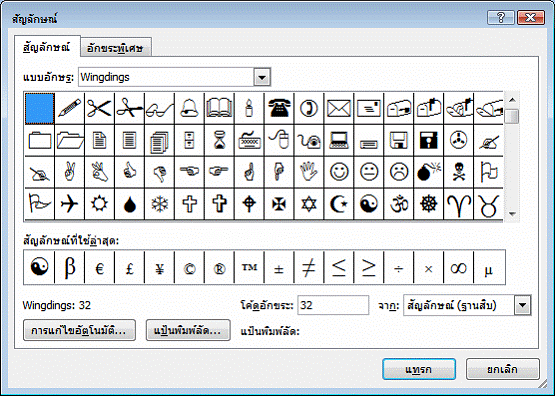Pick the open book symbol
Screen dimensions: 555x396
click(x=219, y=108)
